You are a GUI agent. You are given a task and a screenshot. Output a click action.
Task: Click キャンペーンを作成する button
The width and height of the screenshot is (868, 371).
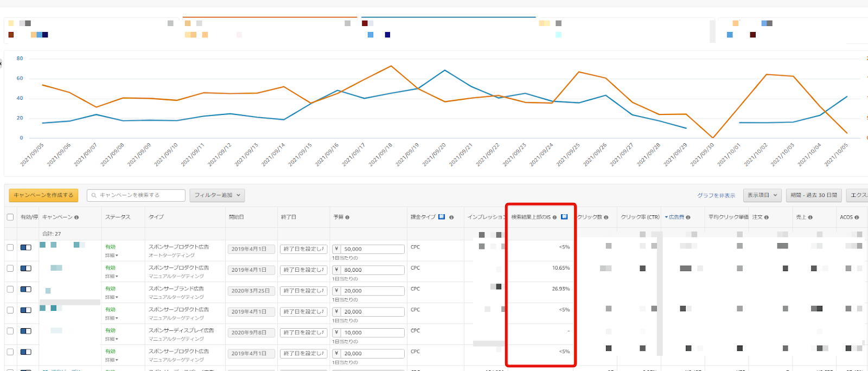click(43, 195)
